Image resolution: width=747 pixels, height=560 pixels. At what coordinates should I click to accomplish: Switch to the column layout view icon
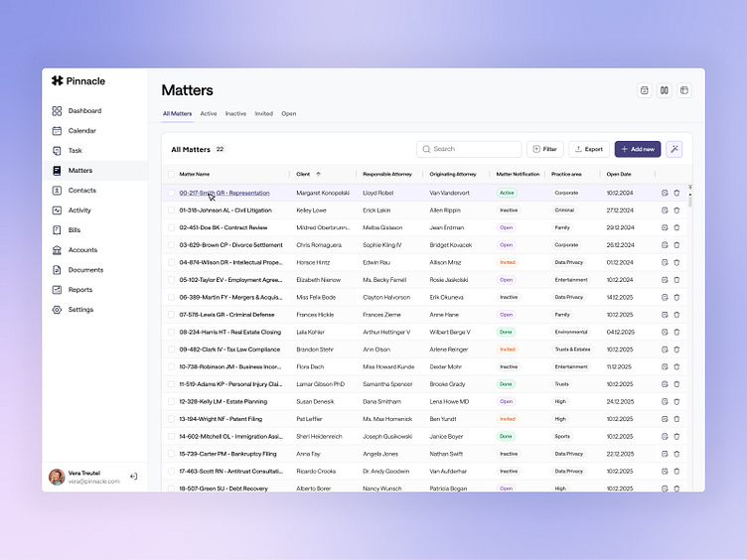(x=665, y=90)
